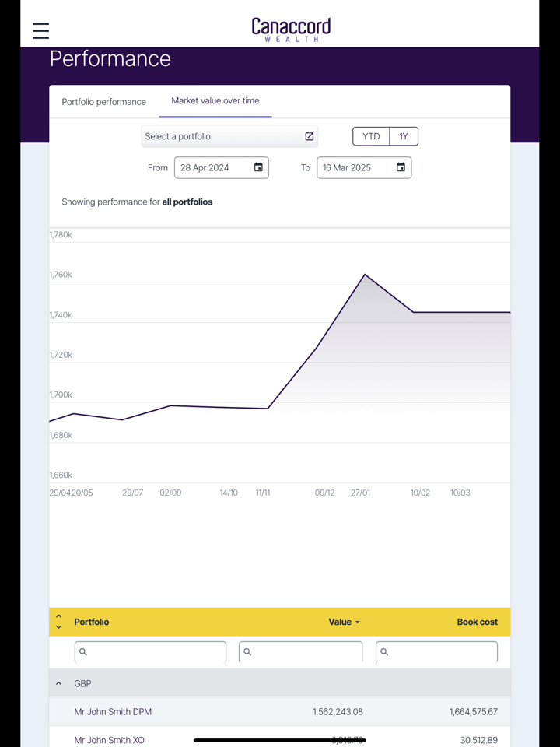Toggle the YTD range option
This screenshot has height=747, width=560.
pyautogui.click(x=371, y=136)
